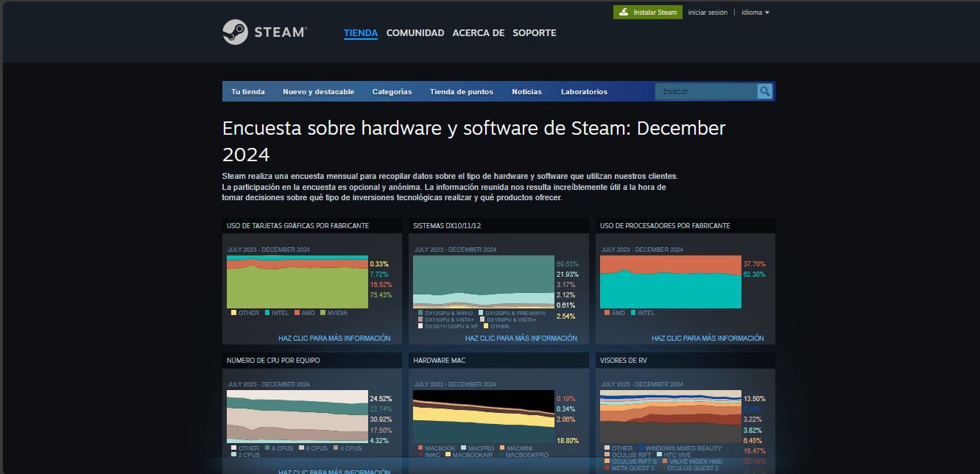
Task: Click more info link under processor usage
Action: click(x=708, y=339)
